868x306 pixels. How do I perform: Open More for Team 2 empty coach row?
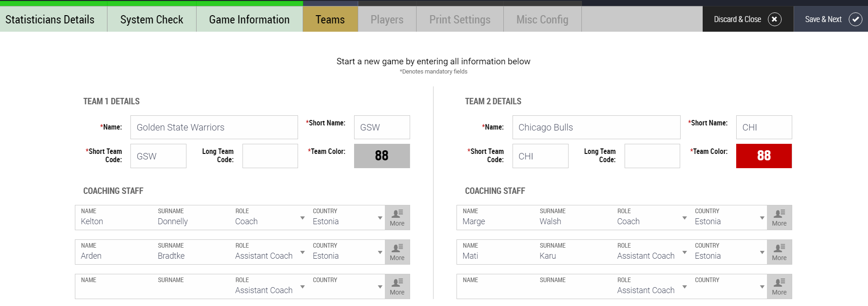779,286
